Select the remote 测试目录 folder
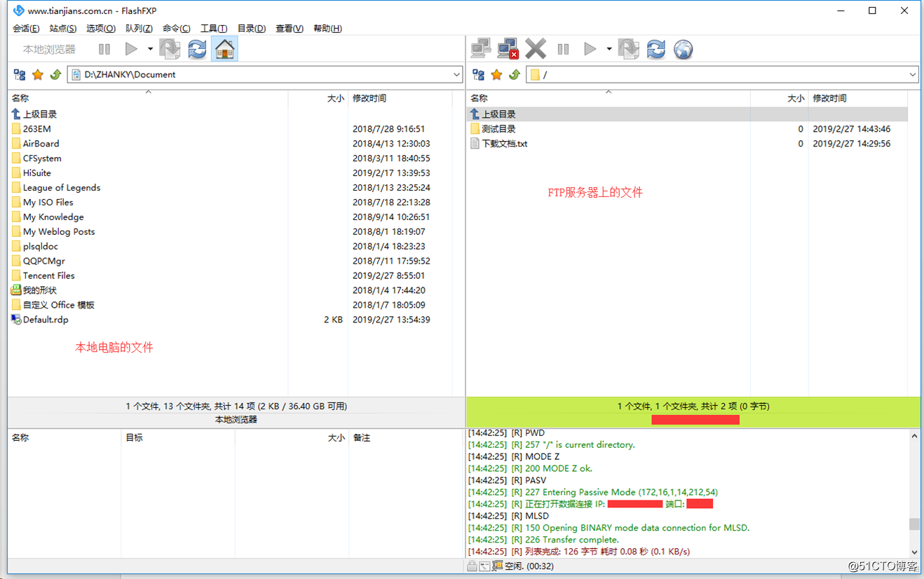The width and height of the screenshot is (924, 579). (498, 129)
